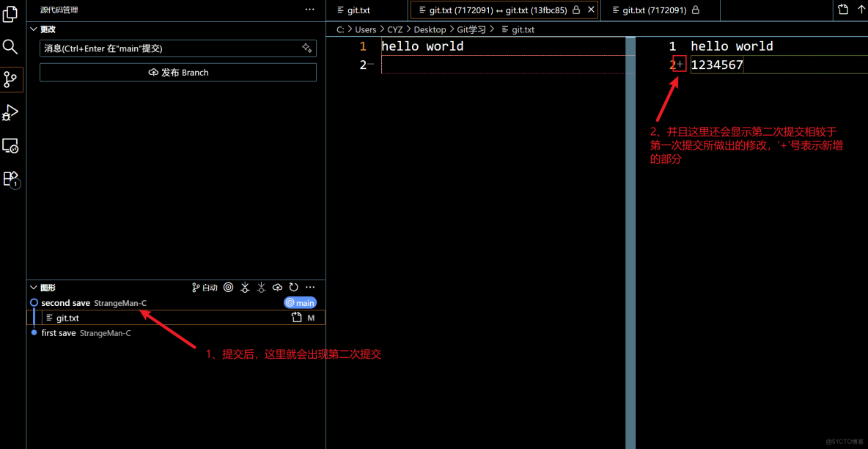The width and height of the screenshot is (868, 449).
Task: Open the Explorer in the activity bar
Action: [10, 13]
